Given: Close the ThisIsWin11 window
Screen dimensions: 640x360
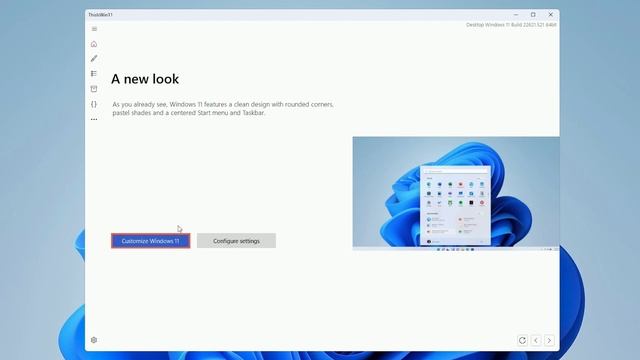Looking at the screenshot, I should [551, 15].
